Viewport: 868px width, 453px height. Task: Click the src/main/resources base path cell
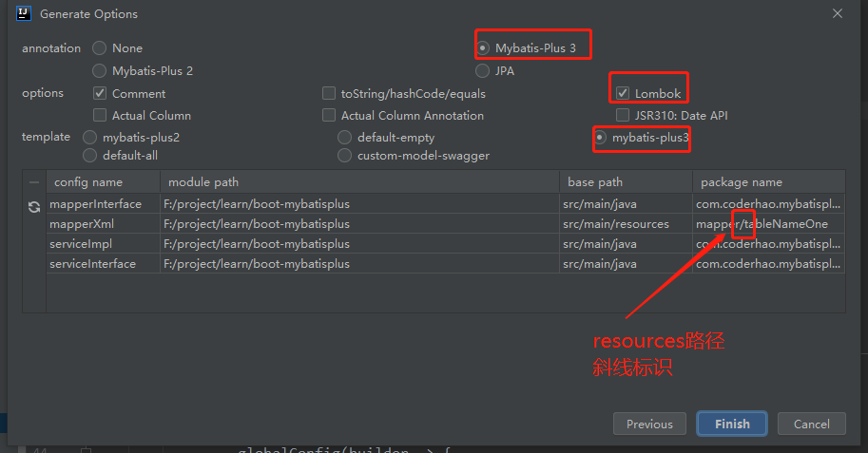(x=627, y=224)
